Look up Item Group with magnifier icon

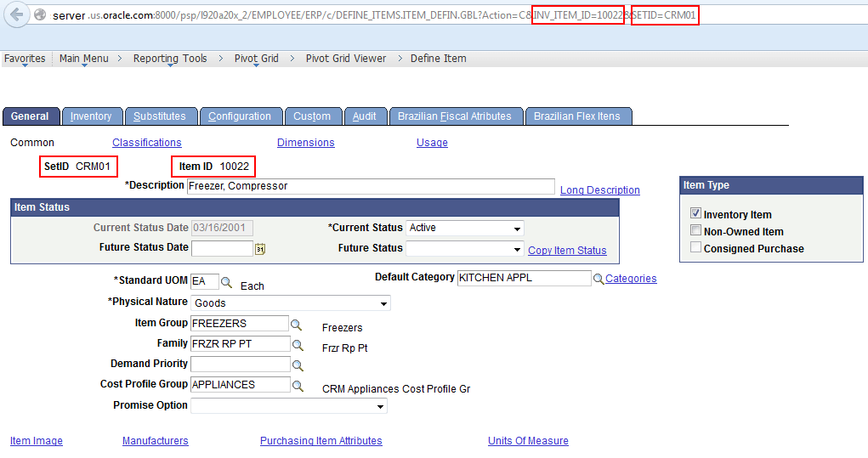tap(296, 324)
